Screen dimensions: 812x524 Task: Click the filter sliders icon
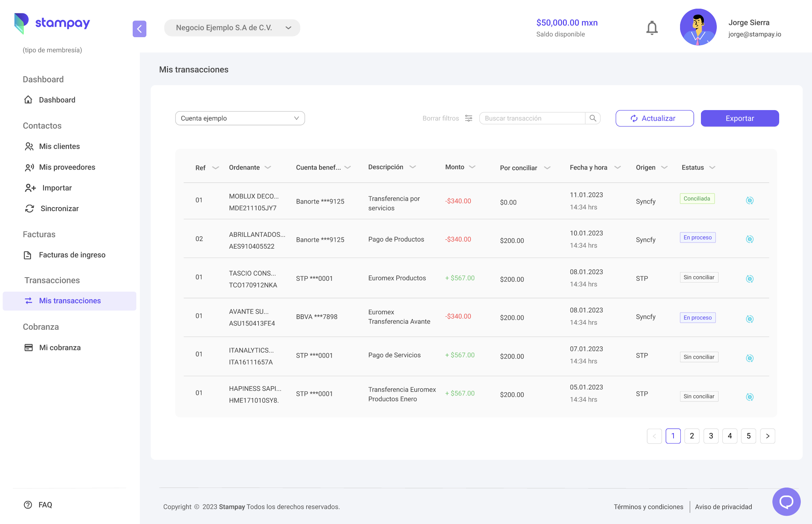(x=468, y=118)
